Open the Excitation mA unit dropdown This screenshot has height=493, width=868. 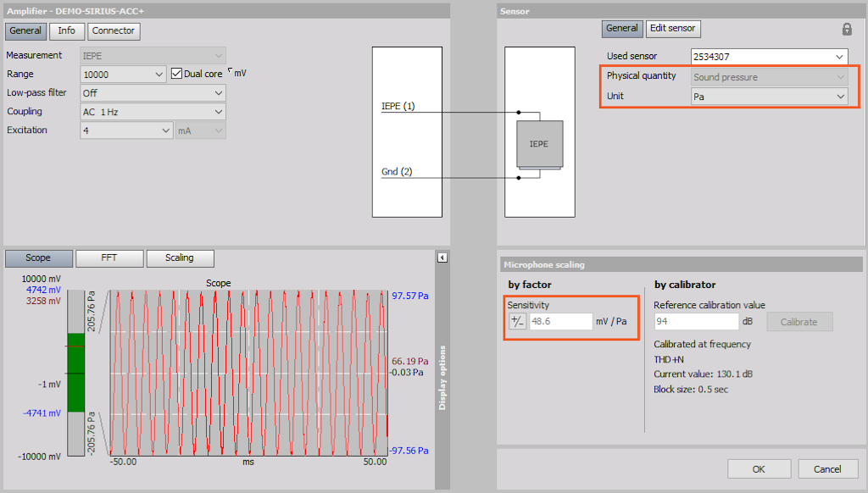click(200, 130)
